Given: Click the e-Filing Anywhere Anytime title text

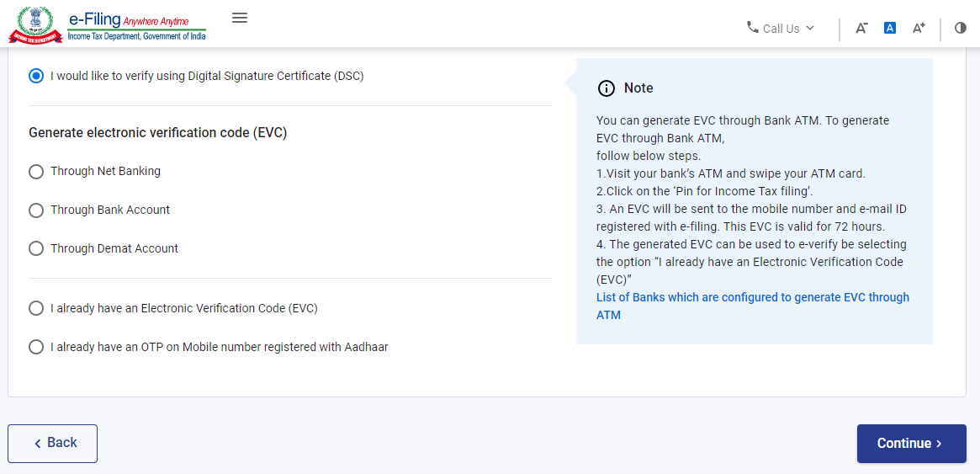Looking at the screenshot, I should pyautogui.click(x=136, y=19).
